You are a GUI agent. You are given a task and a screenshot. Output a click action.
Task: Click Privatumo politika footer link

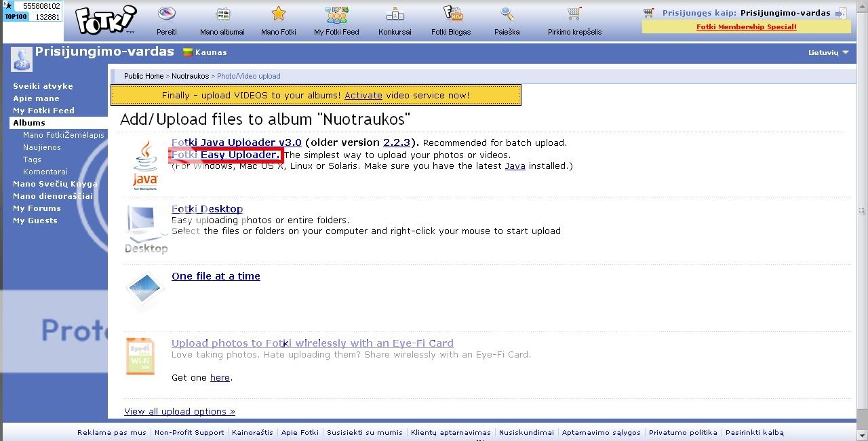[683, 432]
